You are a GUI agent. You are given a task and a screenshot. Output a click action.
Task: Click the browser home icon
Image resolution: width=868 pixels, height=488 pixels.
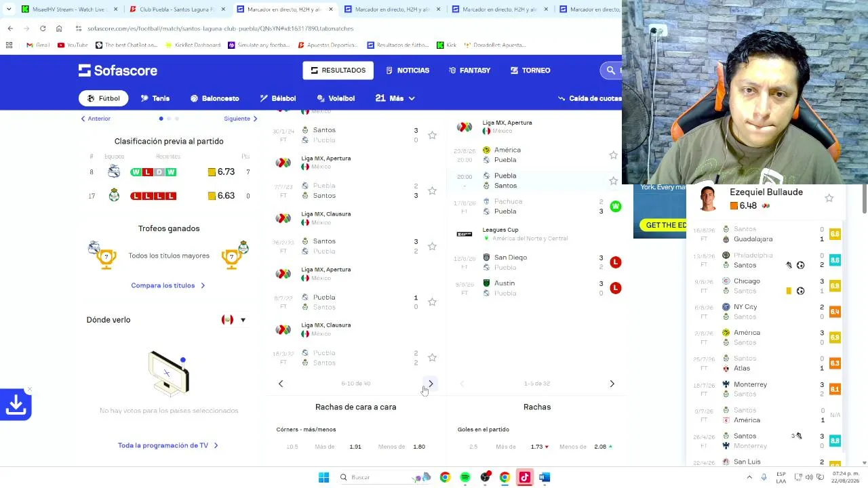(59, 28)
